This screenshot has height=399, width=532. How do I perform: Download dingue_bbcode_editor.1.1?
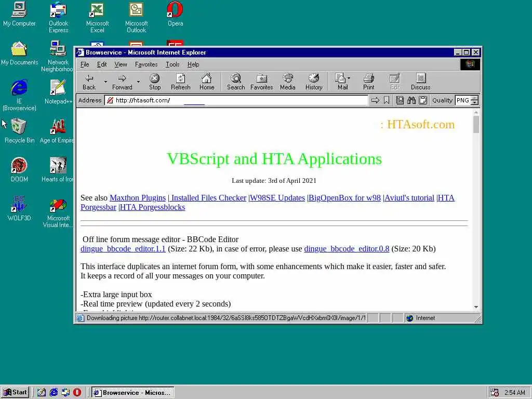(123, 249)
